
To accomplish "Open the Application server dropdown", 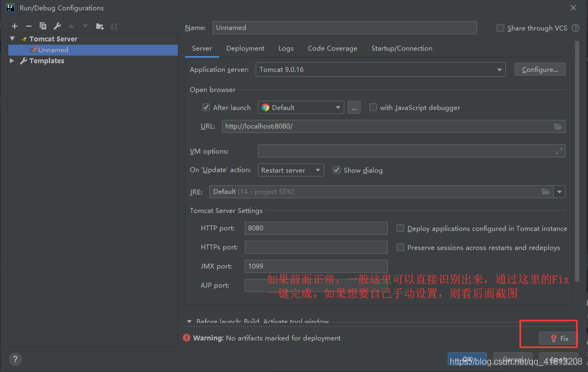I will pyautogui.click(x=380, y=70).
